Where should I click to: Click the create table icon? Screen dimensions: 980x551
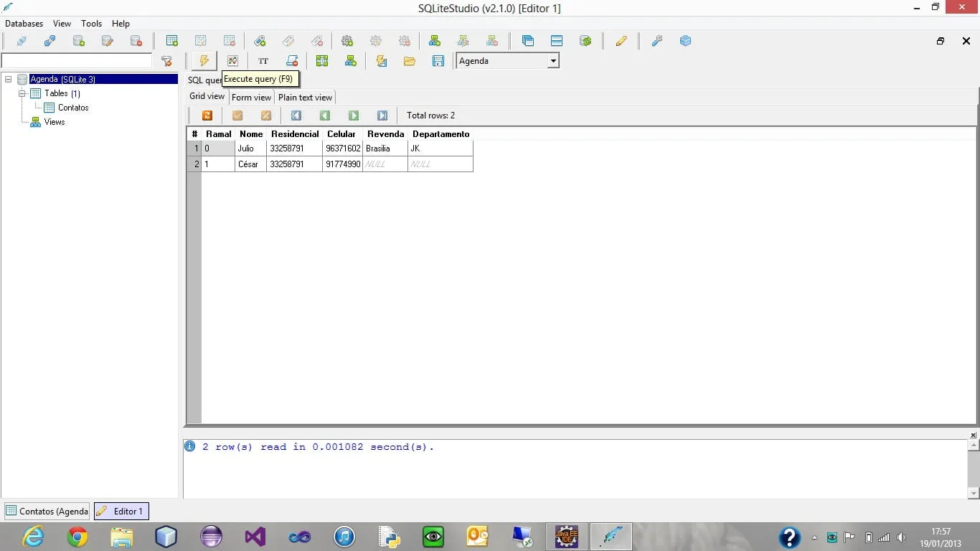pyautogui.click(x=172, y=41)
